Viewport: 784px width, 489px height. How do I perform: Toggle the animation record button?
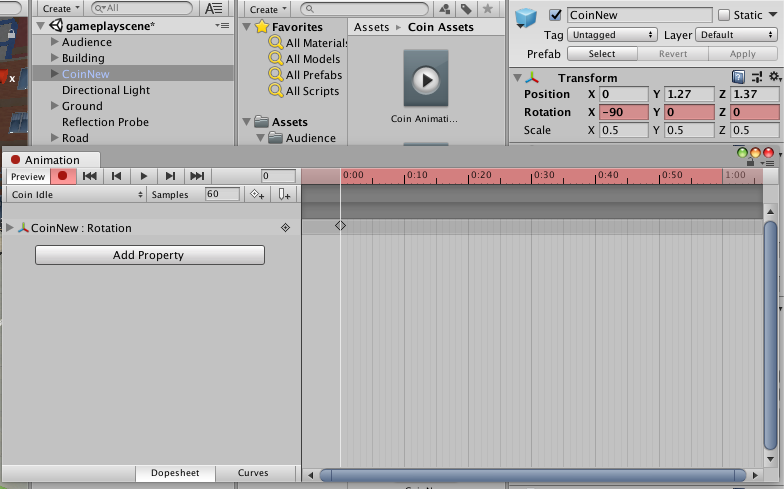63,176
